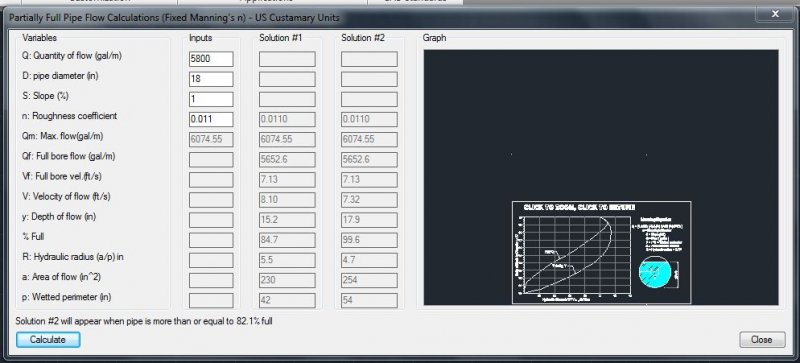Select the pipe diameter input field

point(211,79)
